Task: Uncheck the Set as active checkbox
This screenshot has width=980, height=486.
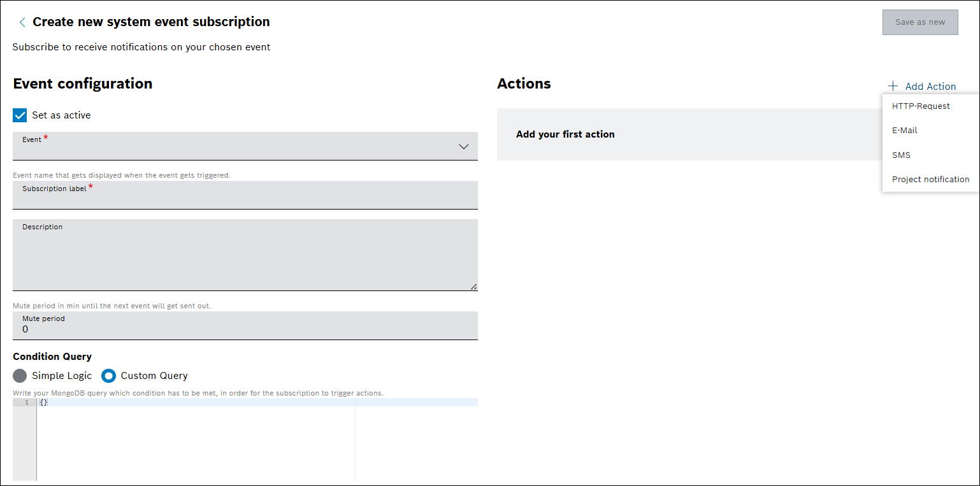Action: [x=20, y=115]
